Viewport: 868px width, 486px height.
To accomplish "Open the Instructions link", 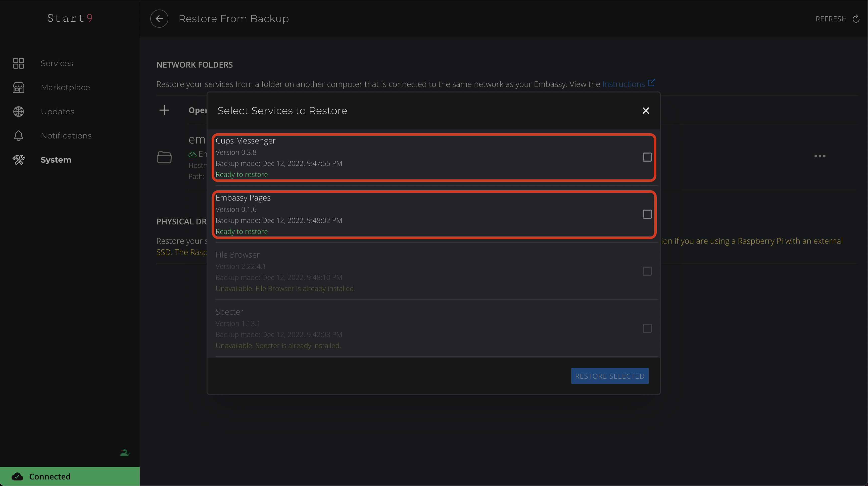I will [623, 84].
